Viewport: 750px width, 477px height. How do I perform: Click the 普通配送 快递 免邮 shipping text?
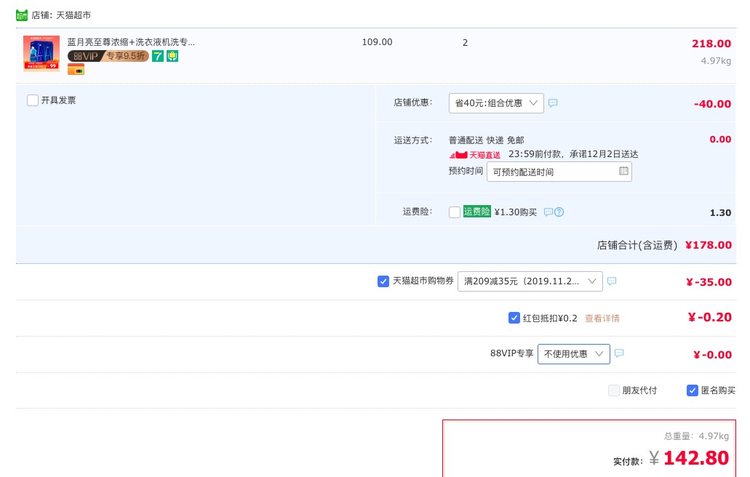(x=486, y=140)
